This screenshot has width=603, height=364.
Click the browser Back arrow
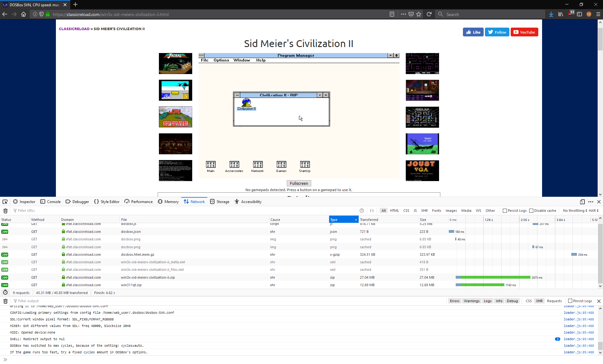(x=5, y=14)
